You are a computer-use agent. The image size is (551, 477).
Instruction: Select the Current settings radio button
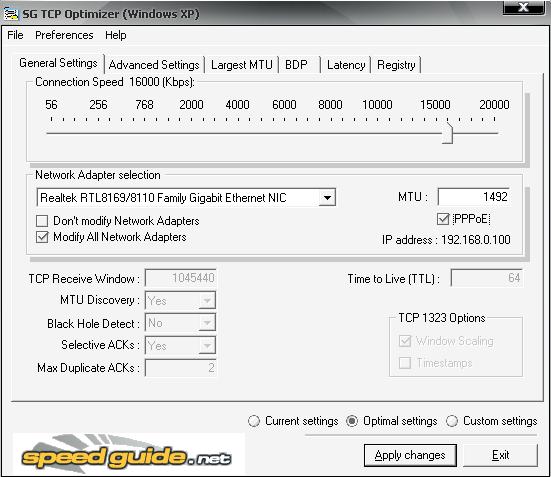pyautogui.click(x=254, y=421)
